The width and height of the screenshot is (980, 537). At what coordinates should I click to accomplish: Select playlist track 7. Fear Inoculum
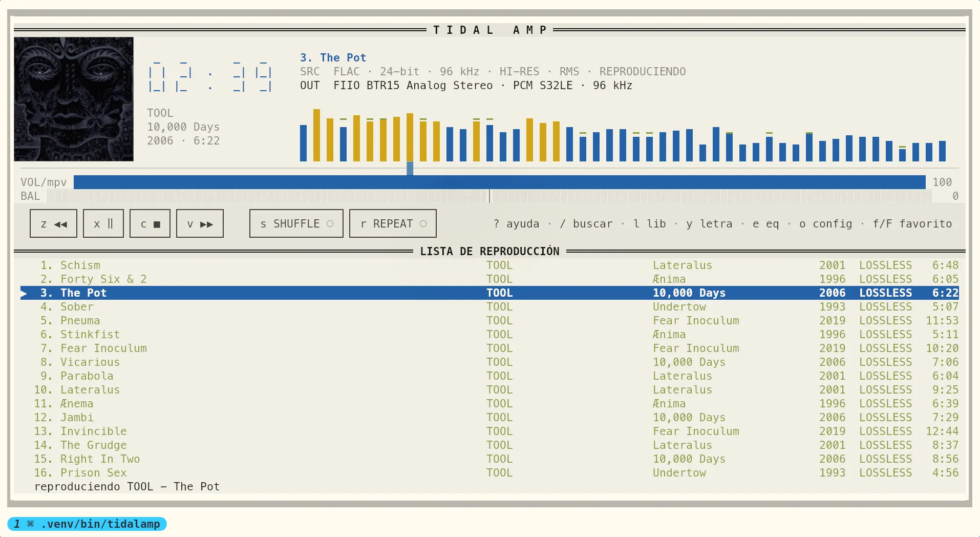(x=489, y=348)
